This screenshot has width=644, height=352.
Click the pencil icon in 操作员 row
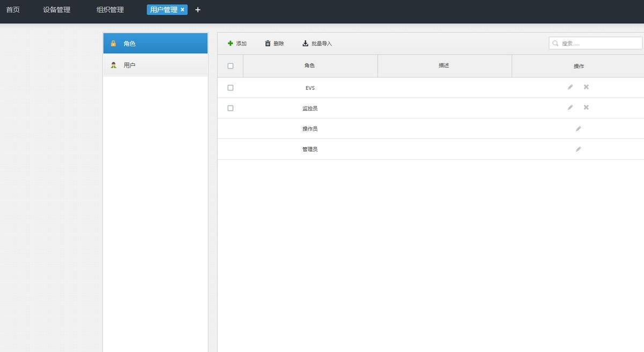click(x=578, y=129)
